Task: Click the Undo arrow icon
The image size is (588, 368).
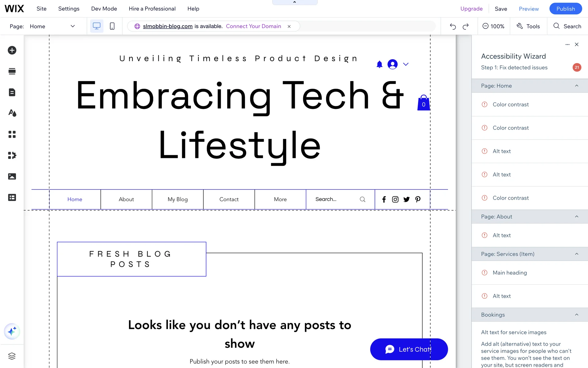Action: 453,26
